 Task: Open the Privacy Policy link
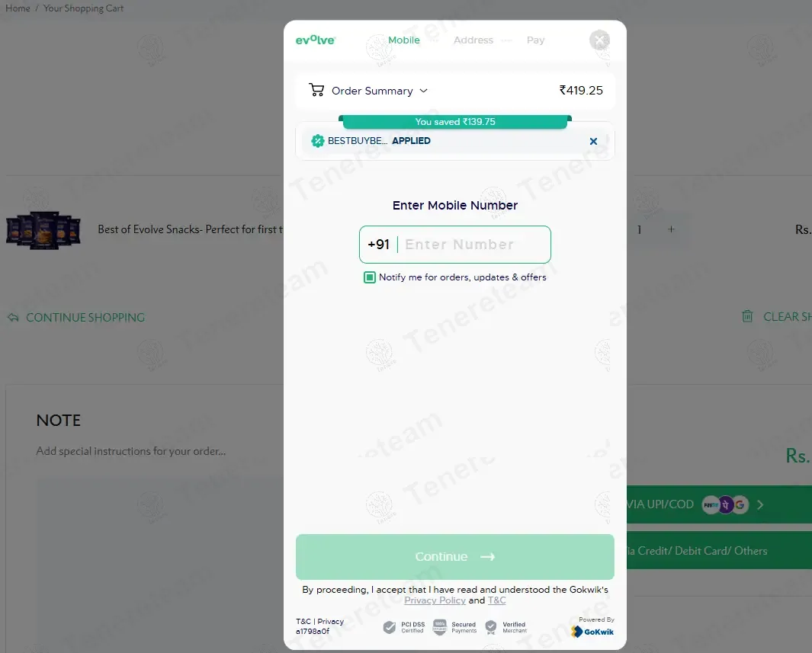click(435, 600)
